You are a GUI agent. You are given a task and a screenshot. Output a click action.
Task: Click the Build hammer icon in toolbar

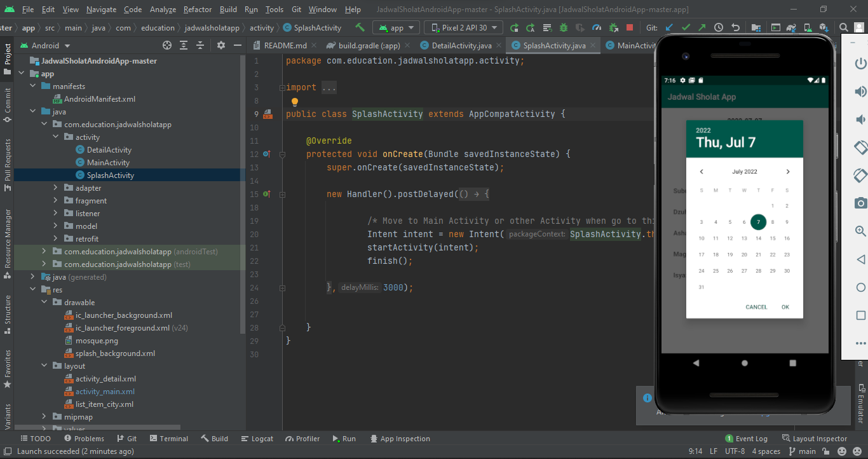click(x=360, y=28)
